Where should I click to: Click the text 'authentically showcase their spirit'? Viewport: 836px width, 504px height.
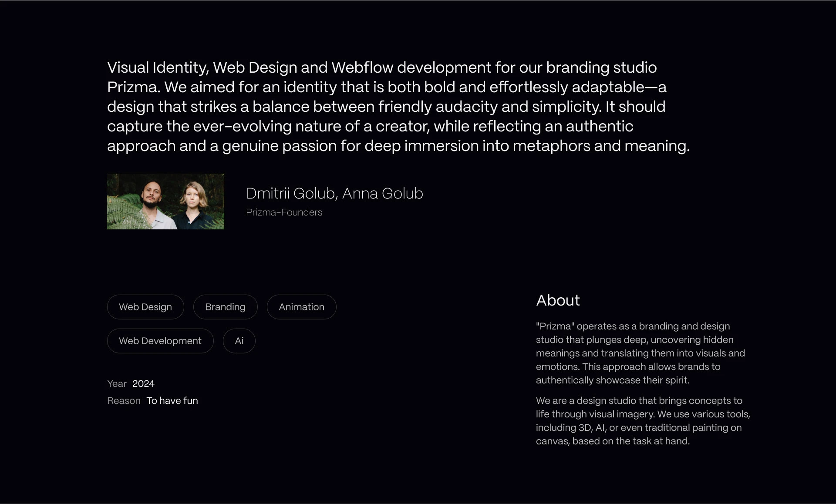613,380
